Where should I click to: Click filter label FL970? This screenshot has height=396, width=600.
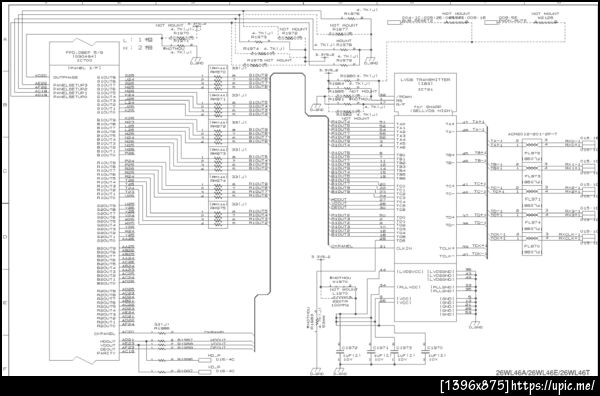point(532,246)
